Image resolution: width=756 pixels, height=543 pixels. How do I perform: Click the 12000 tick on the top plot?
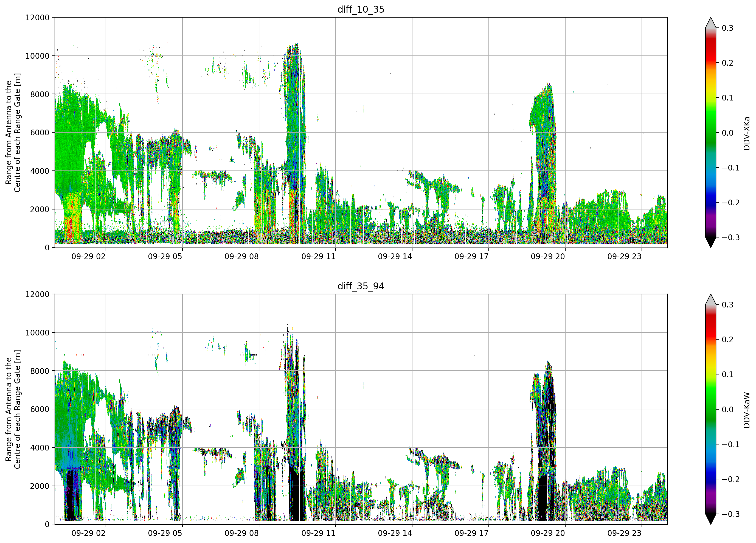tap(37, 17)
